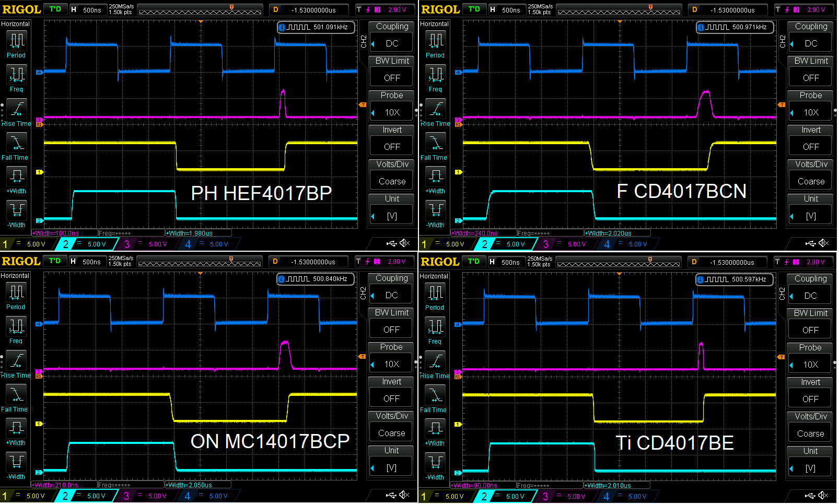This screenshot has height=504, width=839.
Task: Select Freq measurement in the Ti CD4017BE panel
Action: 435,331
